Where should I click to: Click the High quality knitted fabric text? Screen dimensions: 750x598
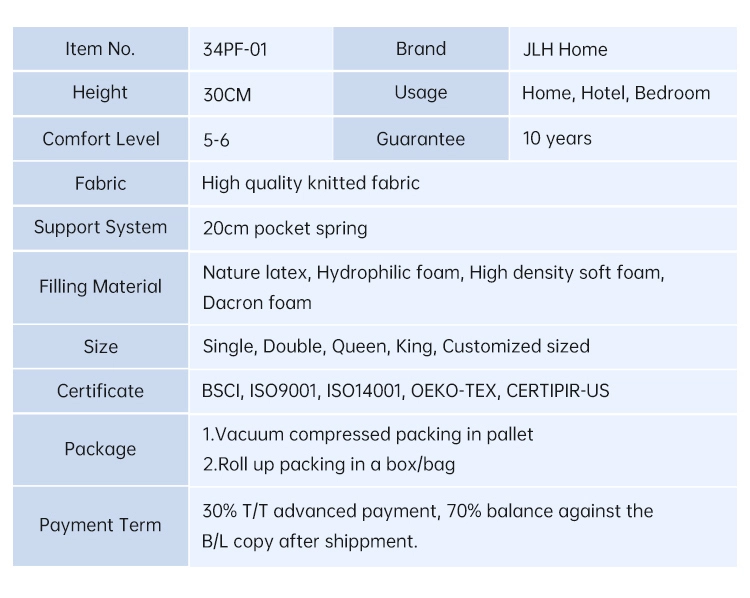tap(311, 183)
